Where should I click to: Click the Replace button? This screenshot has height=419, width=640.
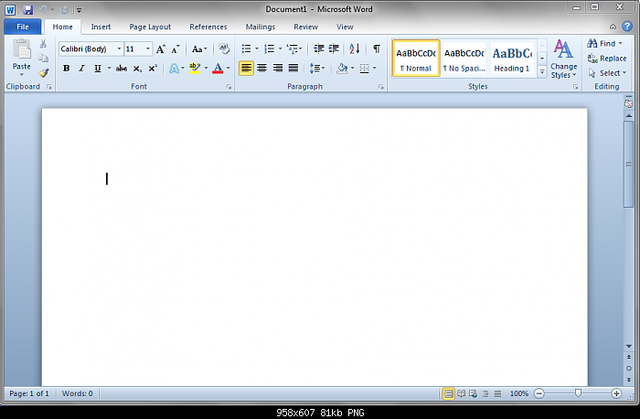click(607, 58)
